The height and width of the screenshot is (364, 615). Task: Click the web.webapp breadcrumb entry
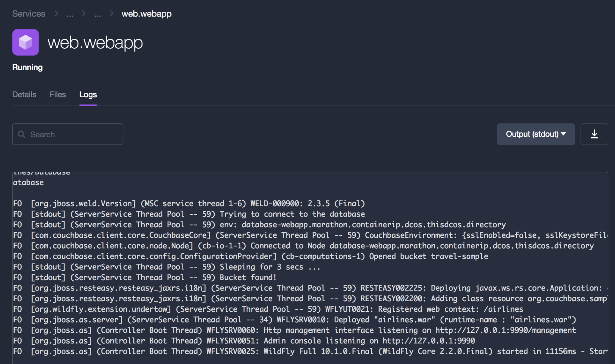(x=146, y=14)
